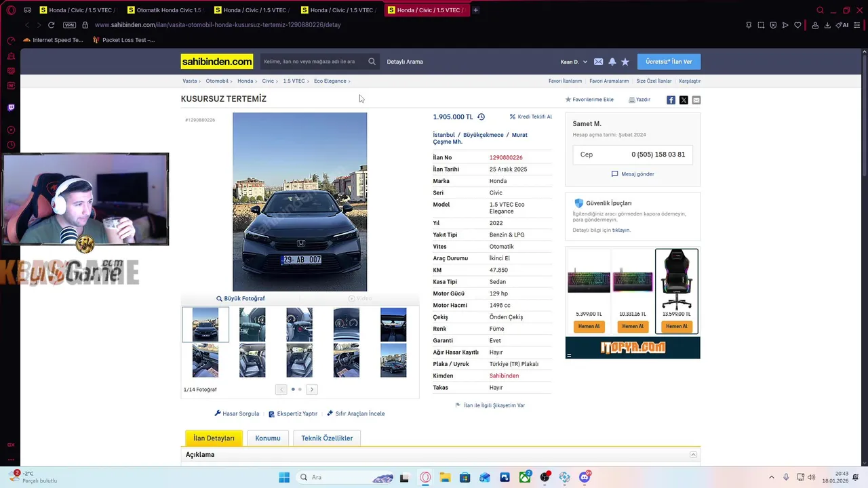Click Kredi Teklifi Al link
The height and width of the screenshot is (488, 868).
point(531,117)
